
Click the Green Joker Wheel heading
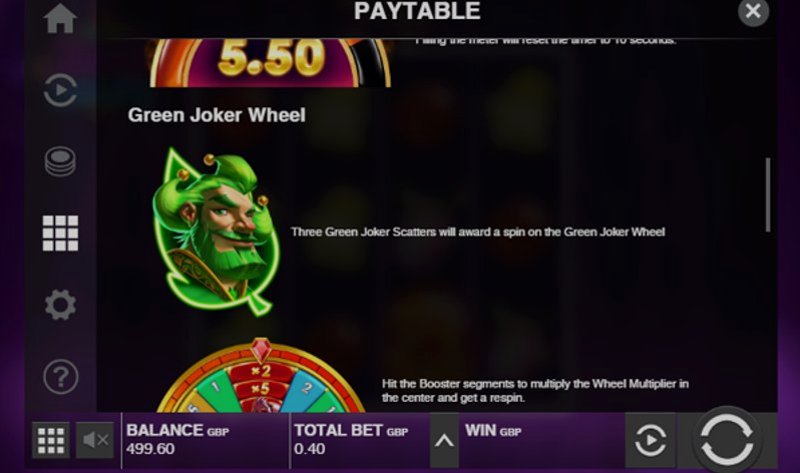[217, 115]
